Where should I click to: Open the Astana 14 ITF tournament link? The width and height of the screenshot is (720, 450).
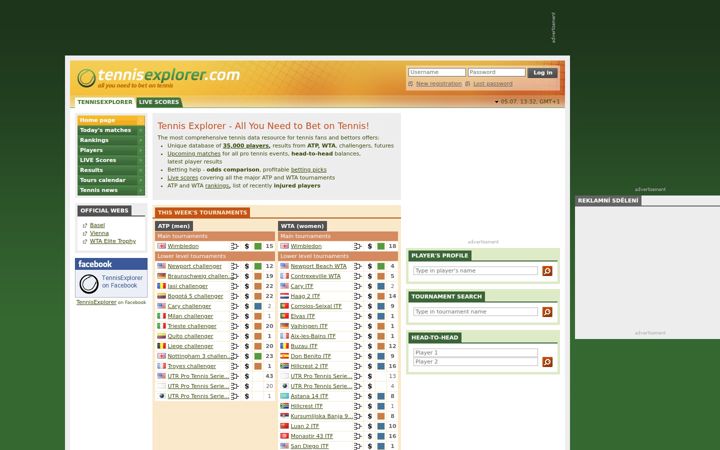pyautogui.click(x=309, y=396)
